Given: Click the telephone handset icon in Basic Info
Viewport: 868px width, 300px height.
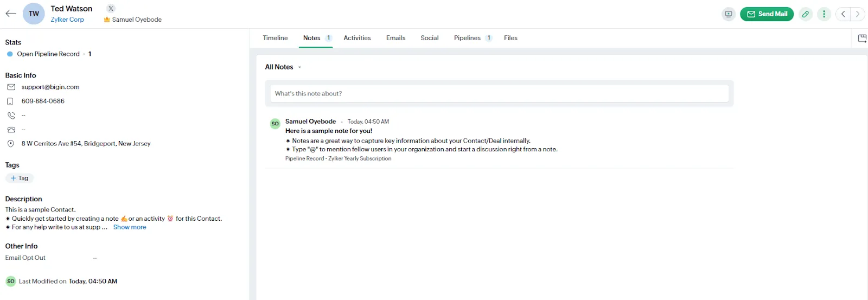Looking at the screenshot, I should 11,116.
